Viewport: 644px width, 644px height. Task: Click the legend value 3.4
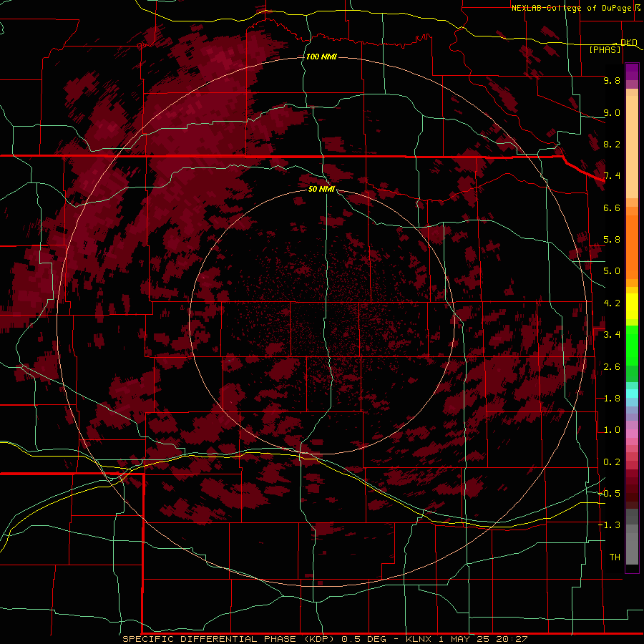(x=612, y=335)
